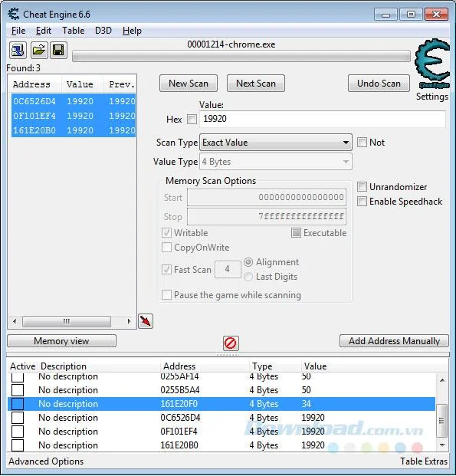The height and width of the screenshot is (476, 456).
Task: Click the results list right scroll arrow
Action: [x=129, y=321]
